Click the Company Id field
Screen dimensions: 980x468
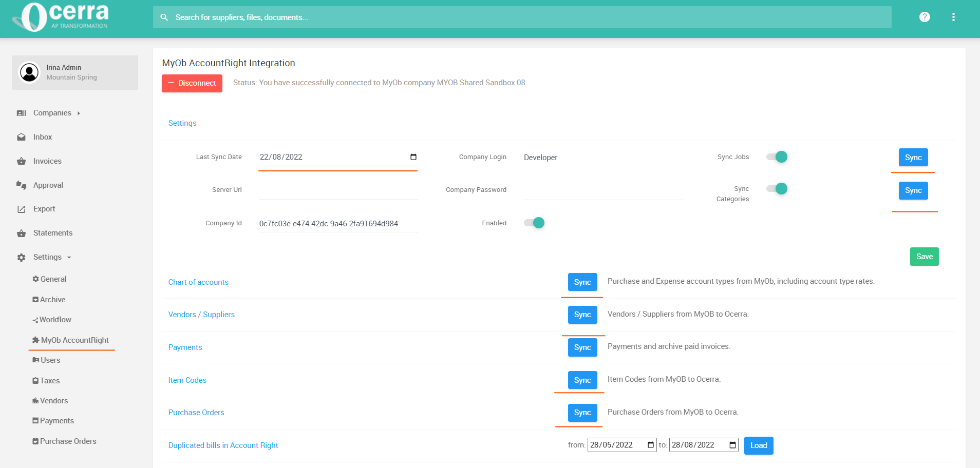click(x=338, y=224)
